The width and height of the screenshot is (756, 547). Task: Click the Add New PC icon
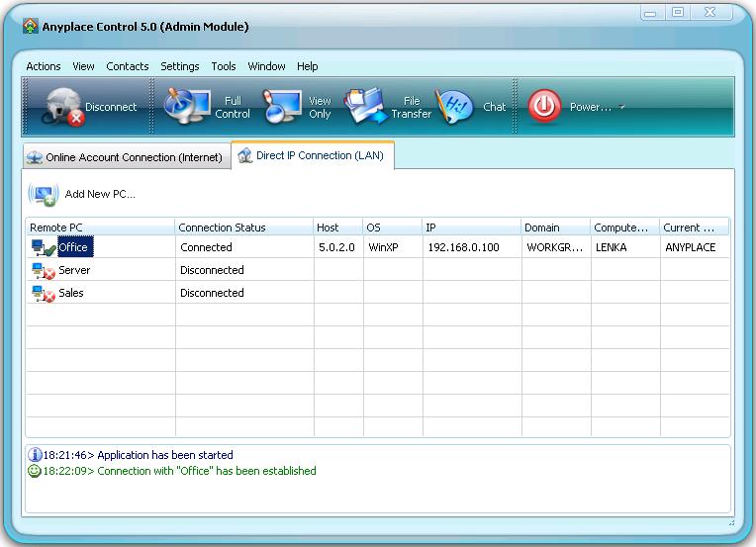[44, 194]
